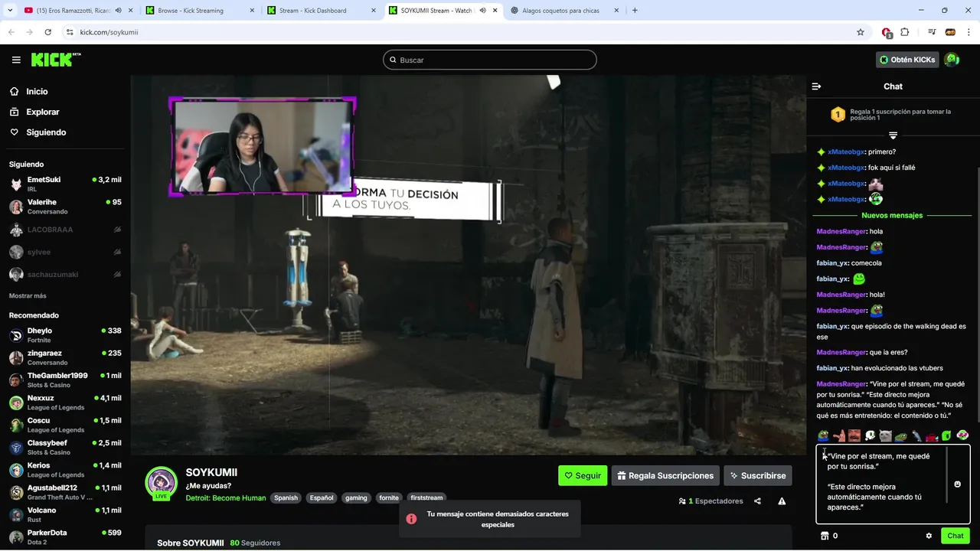
Task: Click the Spanish tag
Action: (286, 498)
